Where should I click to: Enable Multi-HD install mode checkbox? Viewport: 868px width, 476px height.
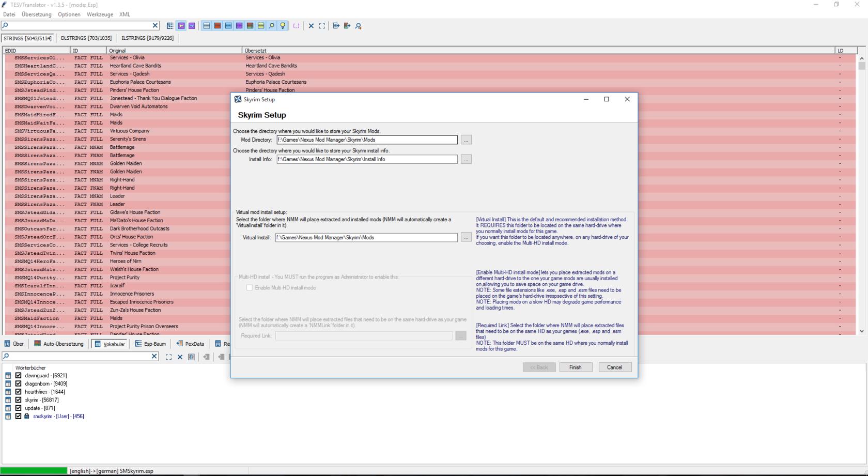point(250,288)
